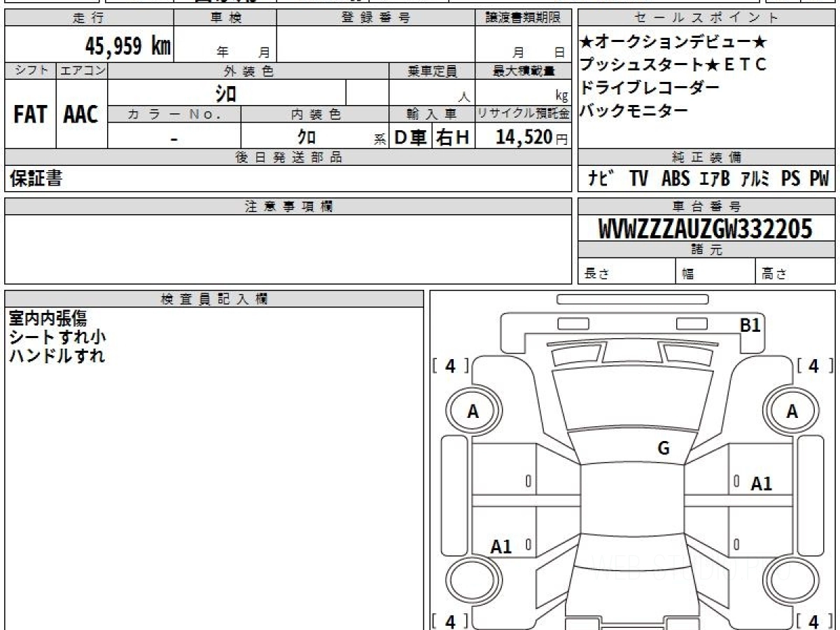Select the inspector note シートすれ小
This screenshot has height=630, width=840.
tap(58, 337)
